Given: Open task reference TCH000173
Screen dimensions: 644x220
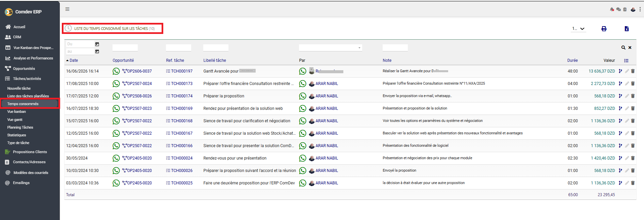Looking at the screenshot, I should (182, 84).
